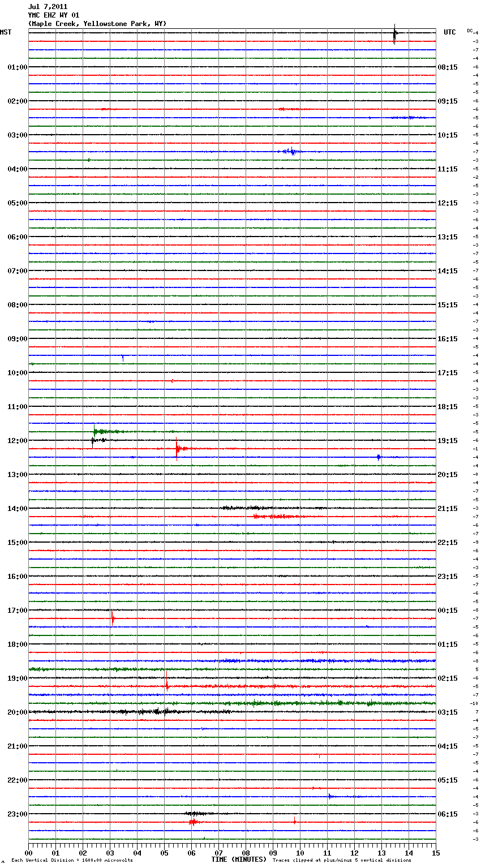Click the "Each Vertical Division = 1600.00 microvolts" note
Screen dimensions: 481x868
point(72,860)
